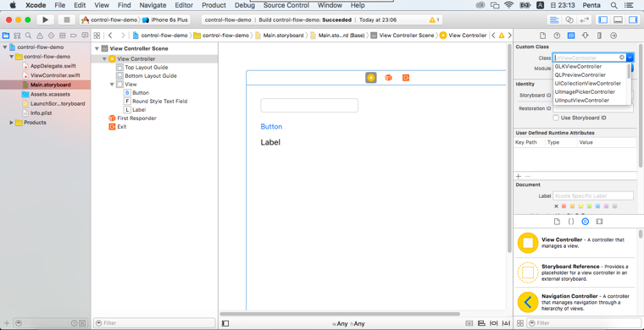Image resolution: width=644 pixels, height=330 pixels.
Task: Open the Debug navigator
Action: (63, 36)
